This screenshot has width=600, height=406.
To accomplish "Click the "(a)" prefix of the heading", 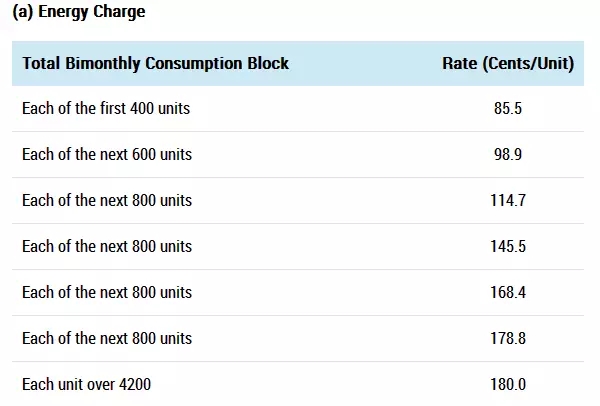I will [23, 12].
